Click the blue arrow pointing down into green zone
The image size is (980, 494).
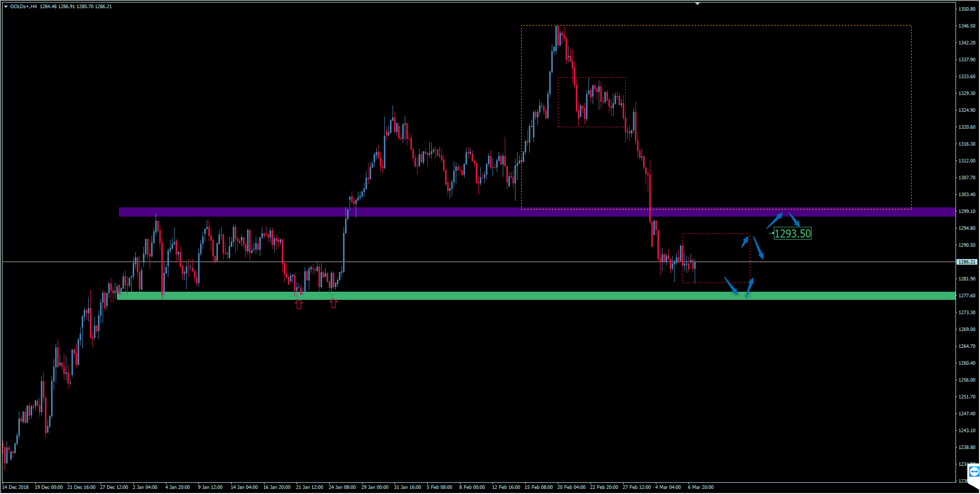tap(731, 286)
